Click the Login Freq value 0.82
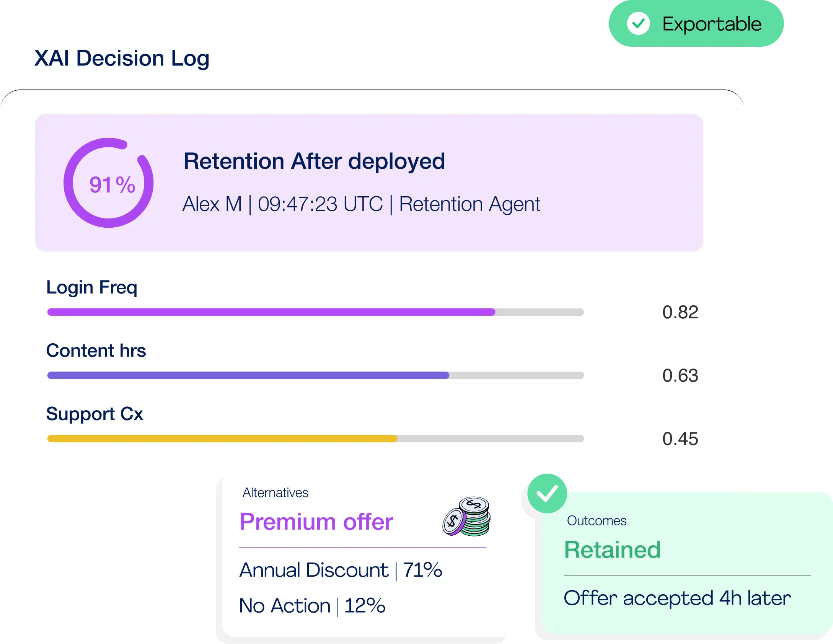The width and height of the screenshot is (833, 644). [680, 312]
